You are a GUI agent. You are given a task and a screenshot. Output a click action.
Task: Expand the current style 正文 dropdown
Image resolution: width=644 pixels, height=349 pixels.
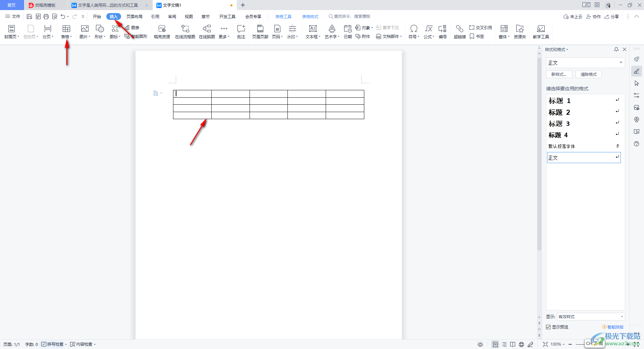(621, 63)
